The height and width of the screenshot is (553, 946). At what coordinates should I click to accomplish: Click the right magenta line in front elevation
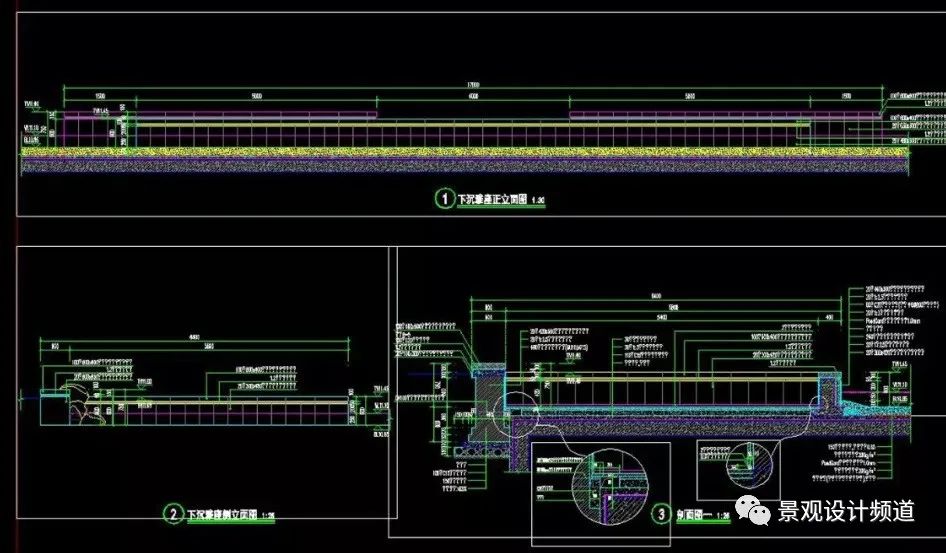coord(690,114)
